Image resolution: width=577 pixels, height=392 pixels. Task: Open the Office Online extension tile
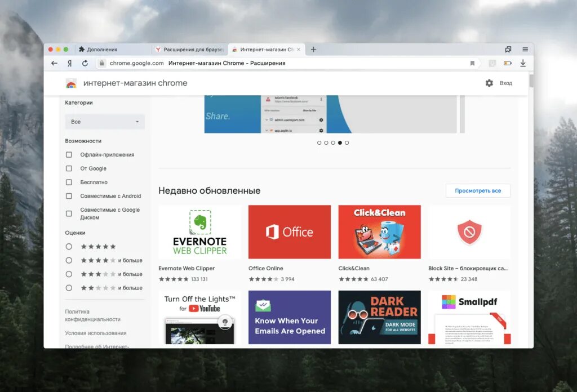tap(290, 232)
